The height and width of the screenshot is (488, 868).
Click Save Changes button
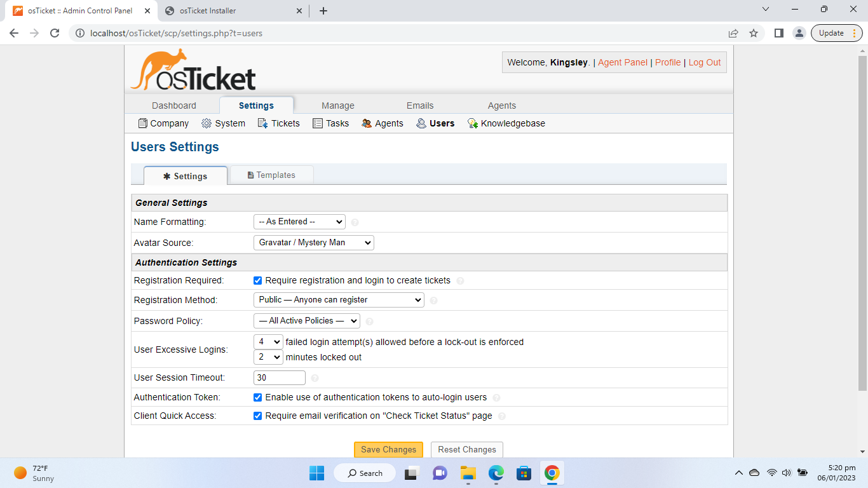[388, 449]
